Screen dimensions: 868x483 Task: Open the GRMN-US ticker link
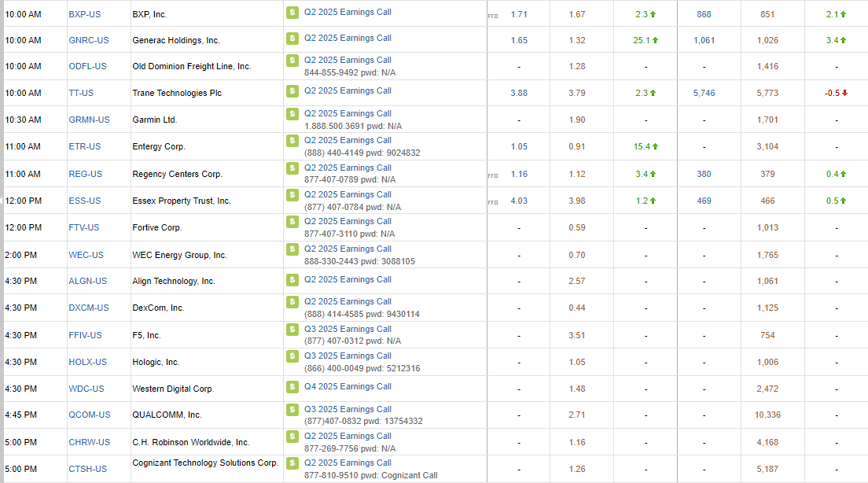[89, 120]
